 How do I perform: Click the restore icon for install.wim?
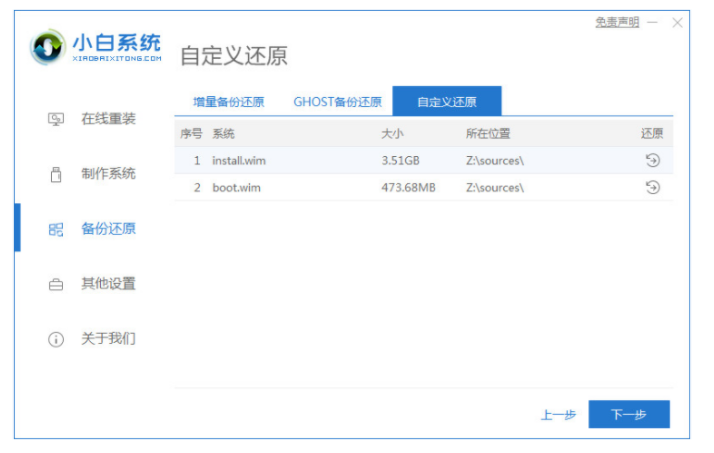coord(652,160)
